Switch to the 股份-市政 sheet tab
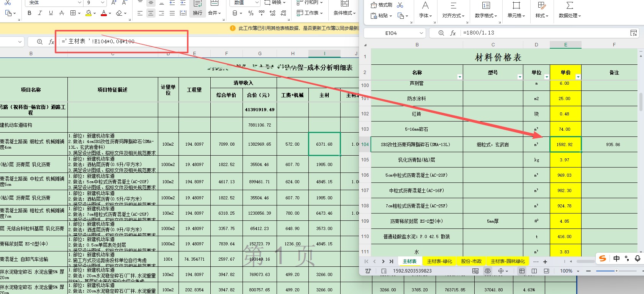Viewport: 644px width, 294px height. (x=471, y=261)
